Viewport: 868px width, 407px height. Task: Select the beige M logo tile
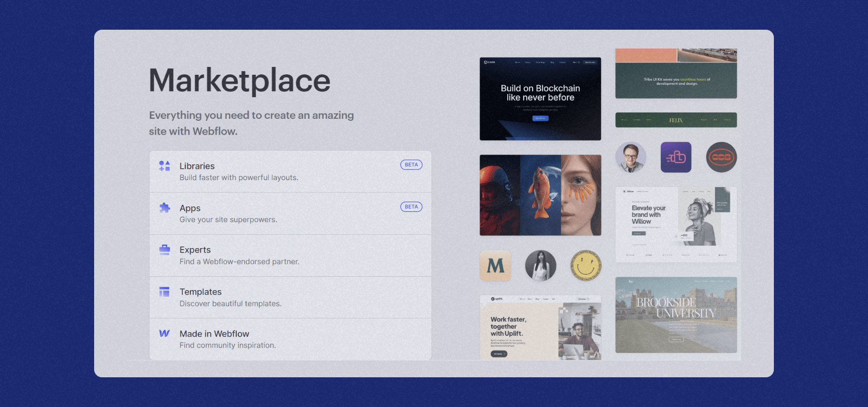point(495,266)
